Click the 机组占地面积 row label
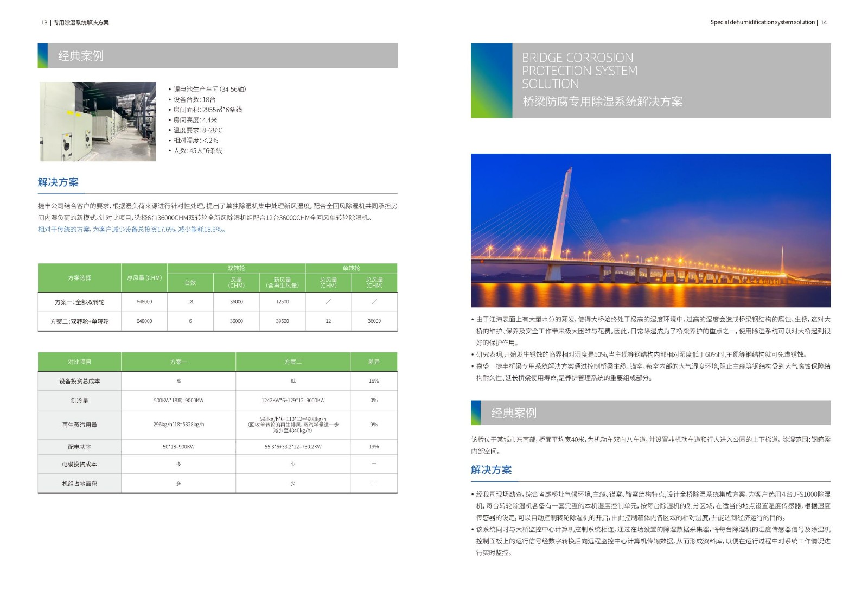This screenshot has height=589, width=868. pos(79,483)
